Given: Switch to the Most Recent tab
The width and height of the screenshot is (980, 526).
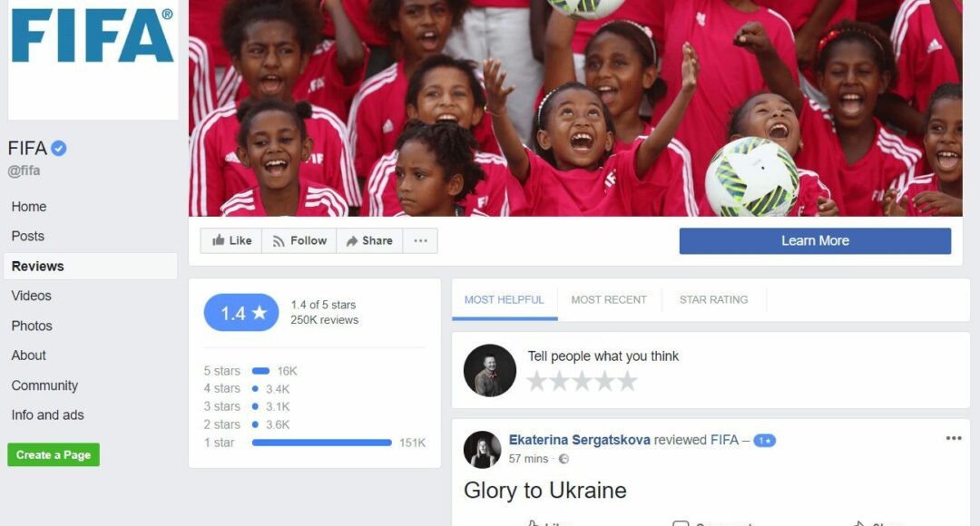Looking at the screenshot, I should (609, 300).
